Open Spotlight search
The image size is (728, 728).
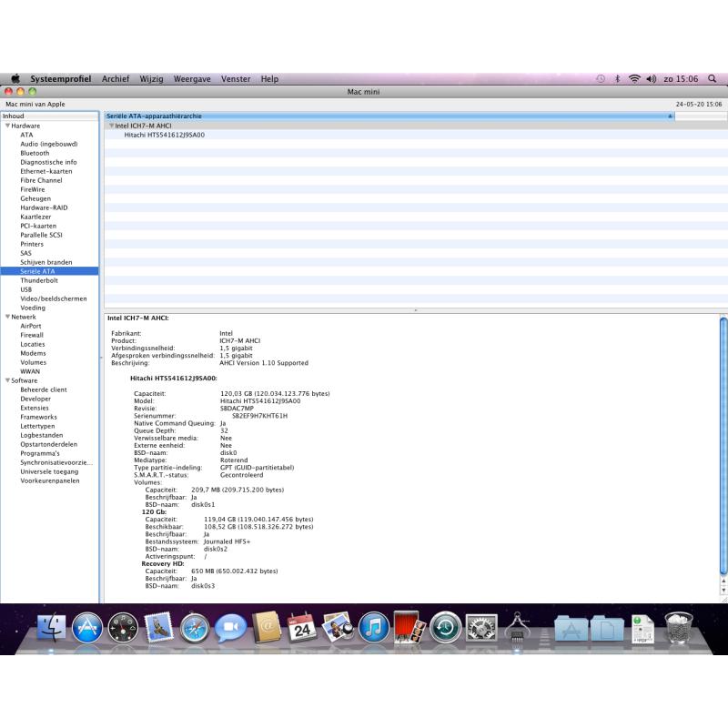point(712,78)
